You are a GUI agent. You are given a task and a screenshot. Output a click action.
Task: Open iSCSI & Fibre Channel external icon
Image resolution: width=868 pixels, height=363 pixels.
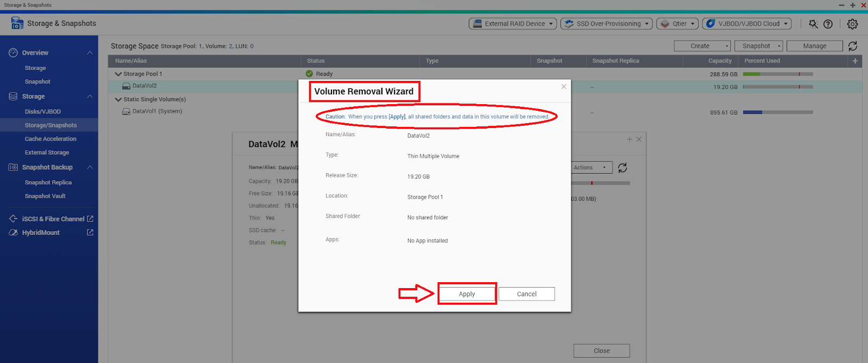pos(90,219)
